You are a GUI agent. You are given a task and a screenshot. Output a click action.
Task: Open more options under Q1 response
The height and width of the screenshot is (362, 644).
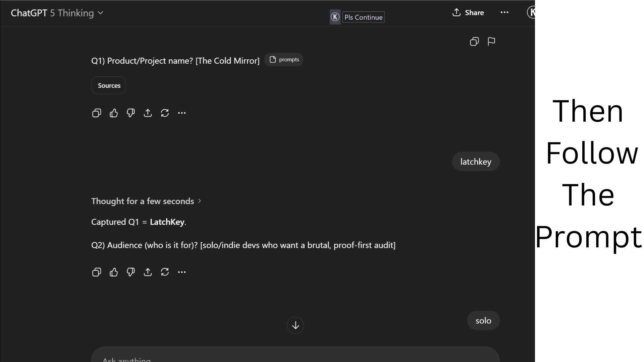tap(182, 113)
